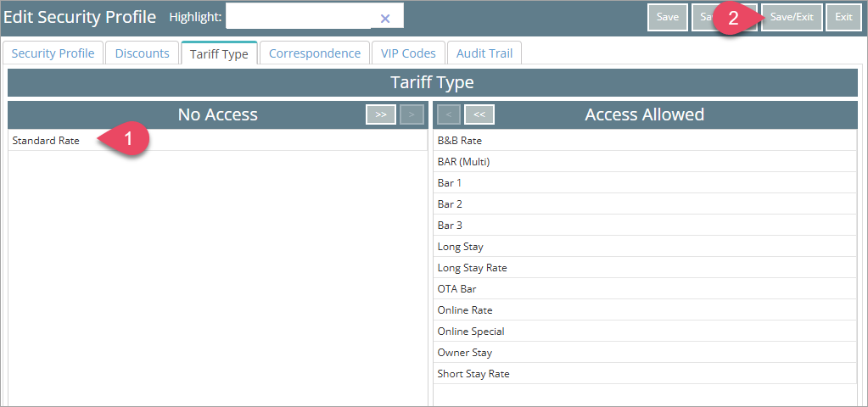The image size is (868, 407).
Task: Open the VIP Codes tab
Action: pyautogui.click(x=408, y=53)
